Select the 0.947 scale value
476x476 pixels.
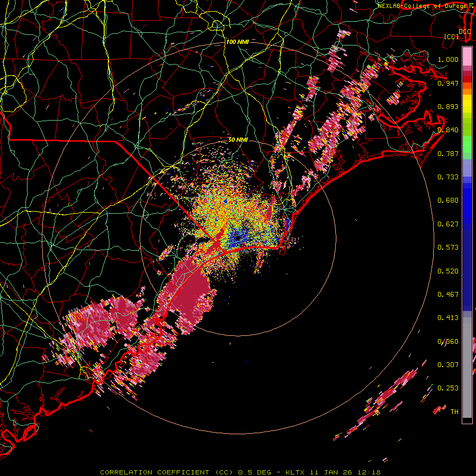[x=448, y=83]
